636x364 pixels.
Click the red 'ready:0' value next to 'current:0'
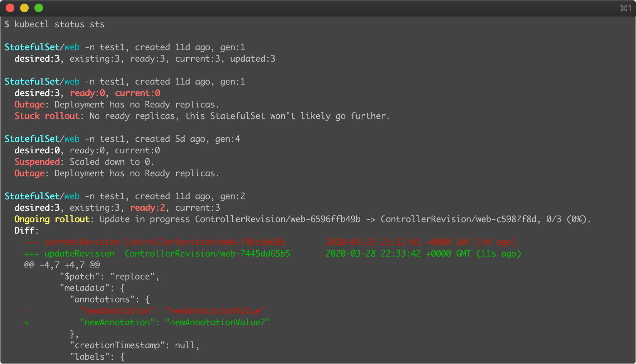(x=87, y=93)
